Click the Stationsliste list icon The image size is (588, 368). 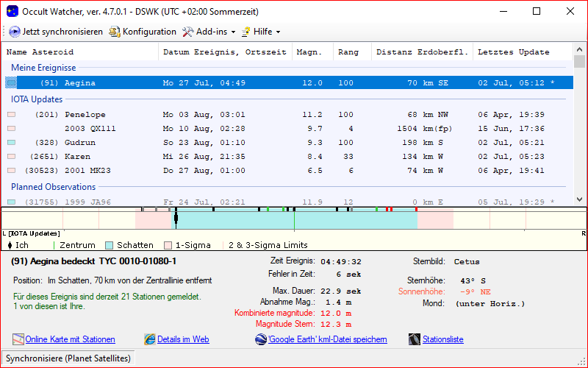(415, 339)
